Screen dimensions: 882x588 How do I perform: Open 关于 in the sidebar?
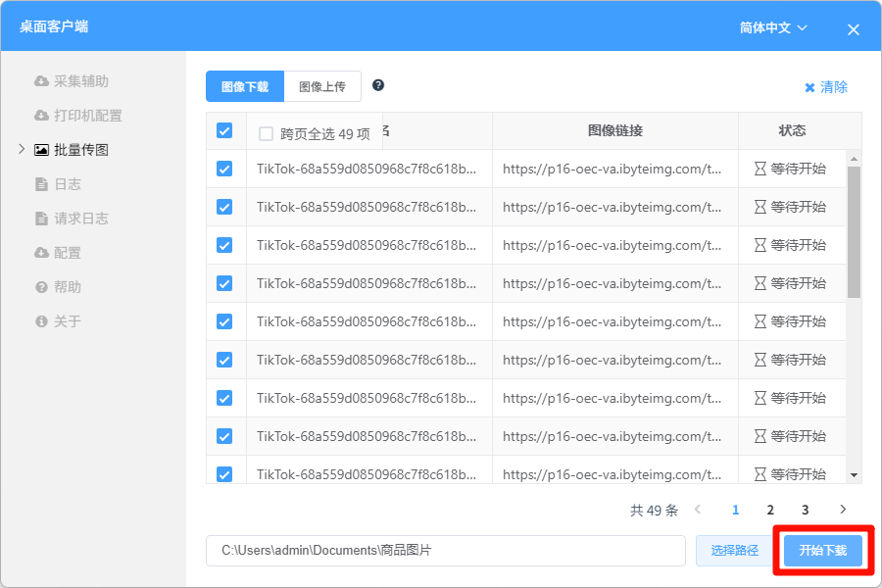pos(58,321)
